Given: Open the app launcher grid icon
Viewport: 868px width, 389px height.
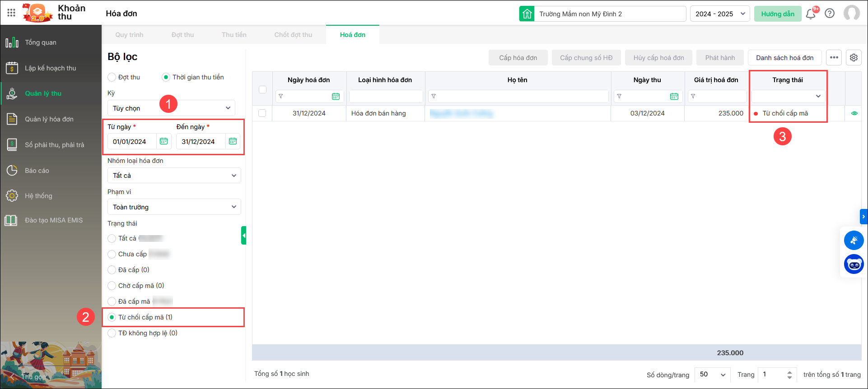Looking at the screenshot, I should [x=11, y=13].
